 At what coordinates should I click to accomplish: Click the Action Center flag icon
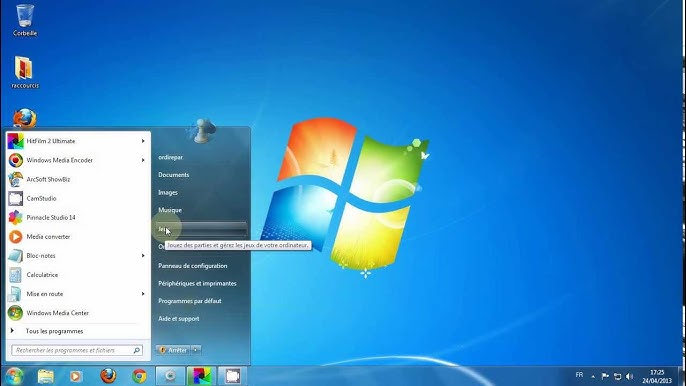tap(605, 376)
